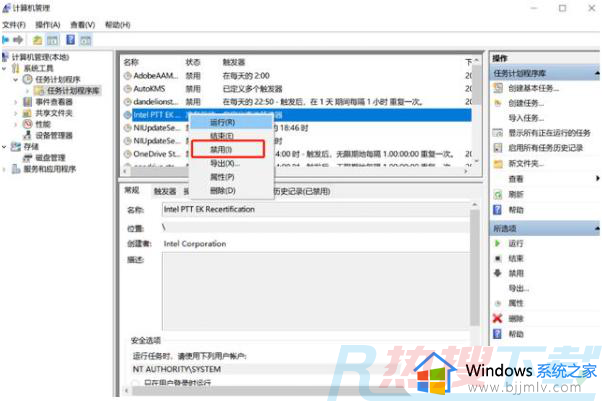
Task: Choose 导出(X) in the context menu
Action: [x=232, y=163]
